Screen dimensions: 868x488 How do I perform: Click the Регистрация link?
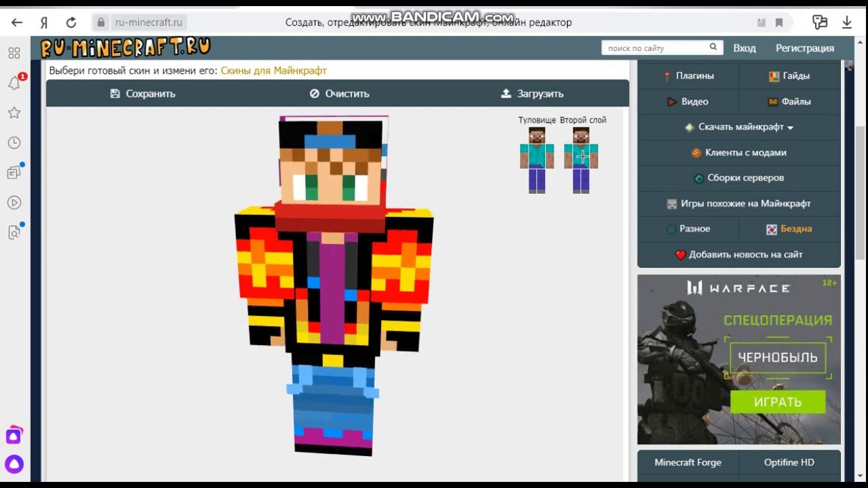pos(805,48)
